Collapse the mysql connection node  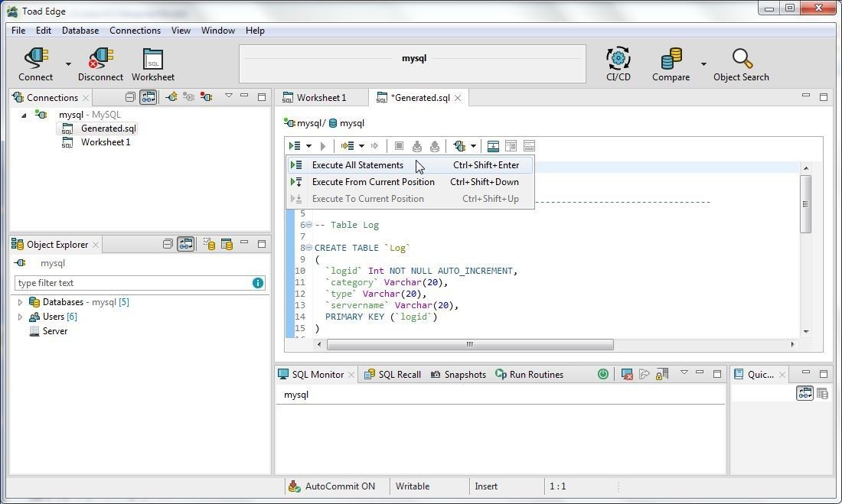point(24,115)
